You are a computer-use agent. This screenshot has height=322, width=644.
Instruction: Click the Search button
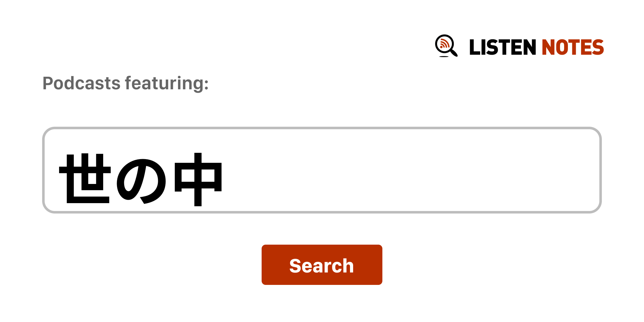[322, 265]
